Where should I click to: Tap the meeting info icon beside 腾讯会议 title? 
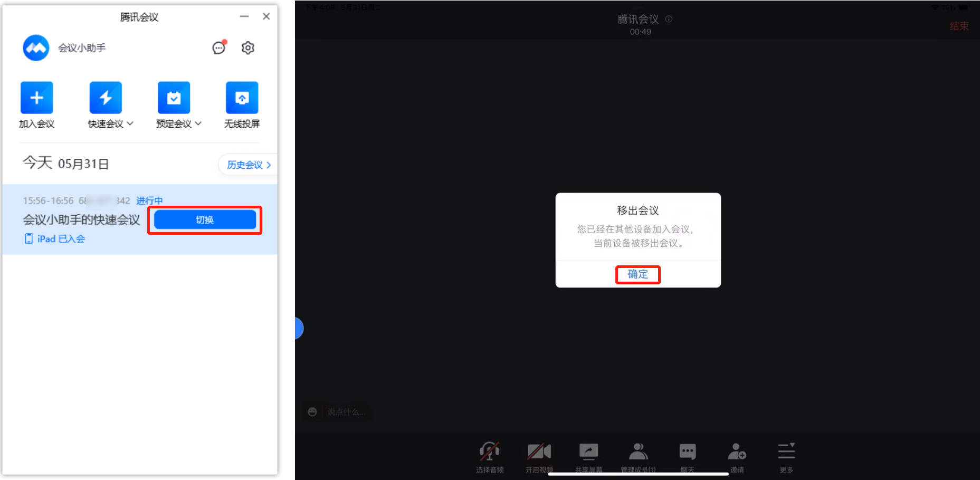tap(669, 19)
